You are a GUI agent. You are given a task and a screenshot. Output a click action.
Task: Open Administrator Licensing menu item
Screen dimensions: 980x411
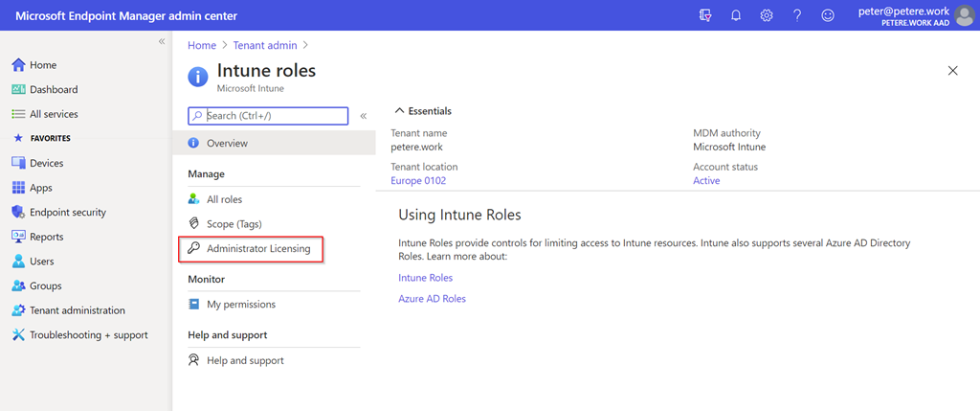[x=258, y=249]
